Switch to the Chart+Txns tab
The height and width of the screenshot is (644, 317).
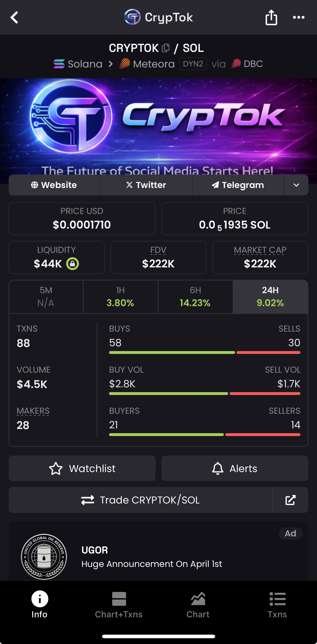119,604
